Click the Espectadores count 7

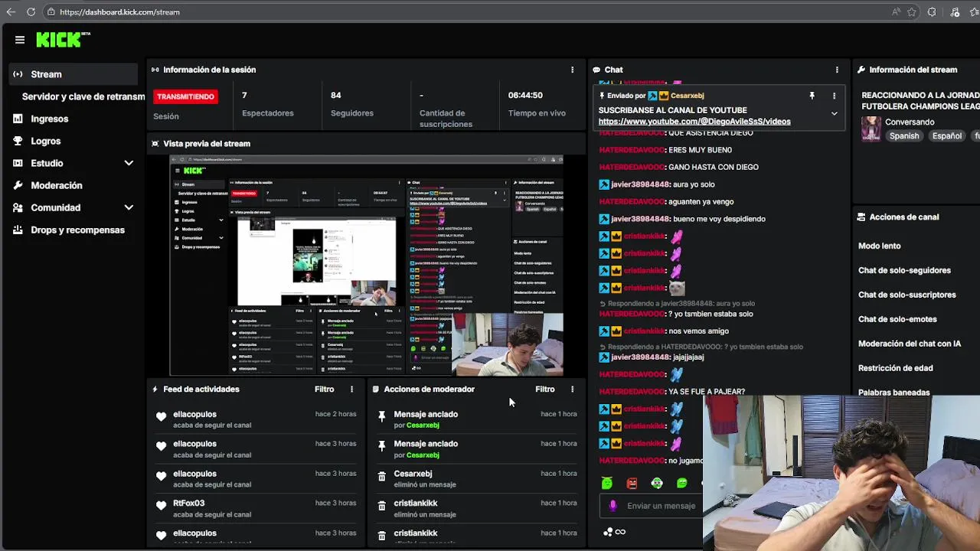click(x=244, y=95)
